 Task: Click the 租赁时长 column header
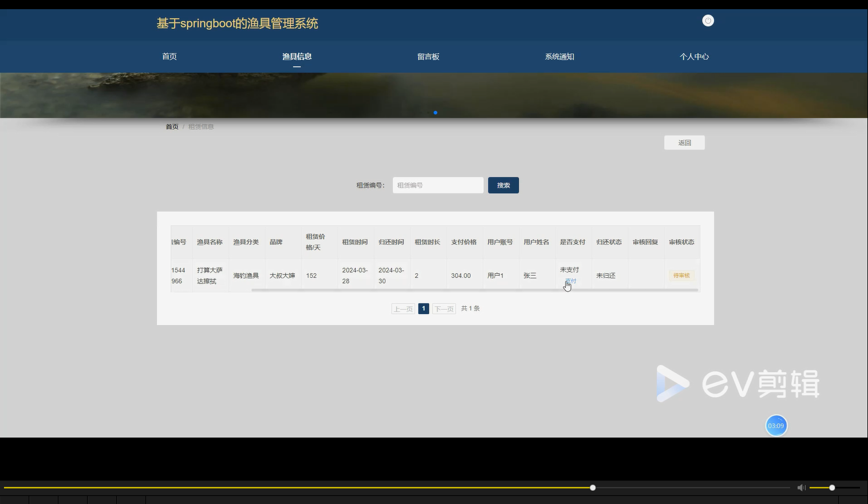coord(428,242)
